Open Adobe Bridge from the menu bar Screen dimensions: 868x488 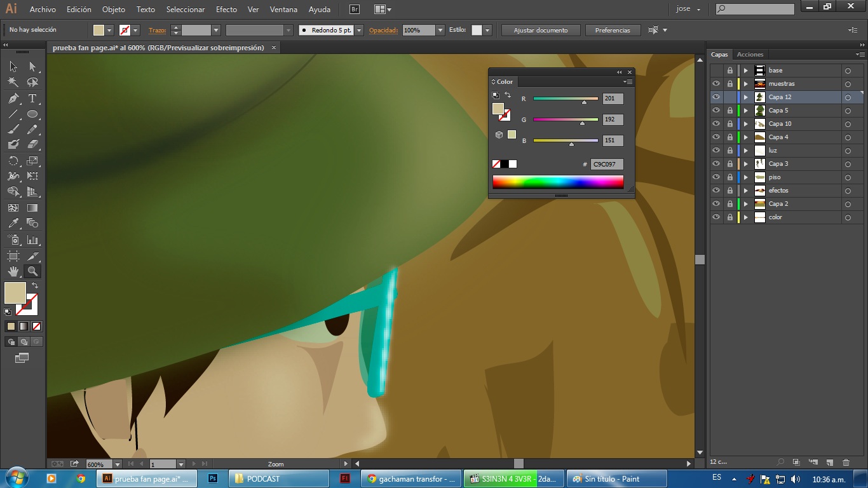pyautogui.click(x=355, y=10)
